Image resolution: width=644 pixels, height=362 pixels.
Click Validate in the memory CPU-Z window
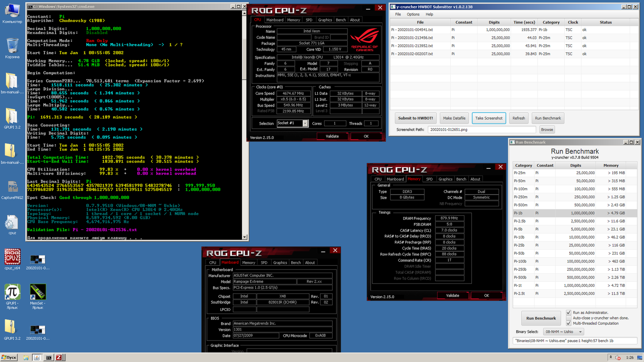click(x=452, y=295)
